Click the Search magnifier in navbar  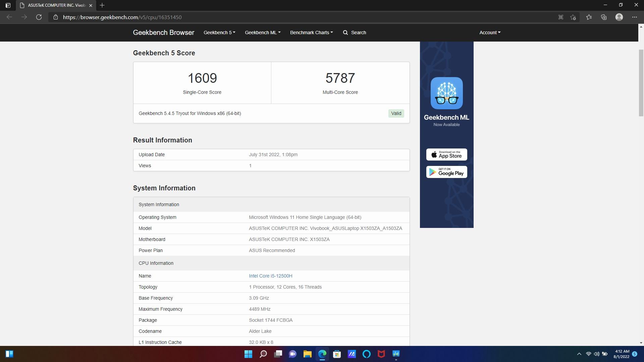point(345,33)
